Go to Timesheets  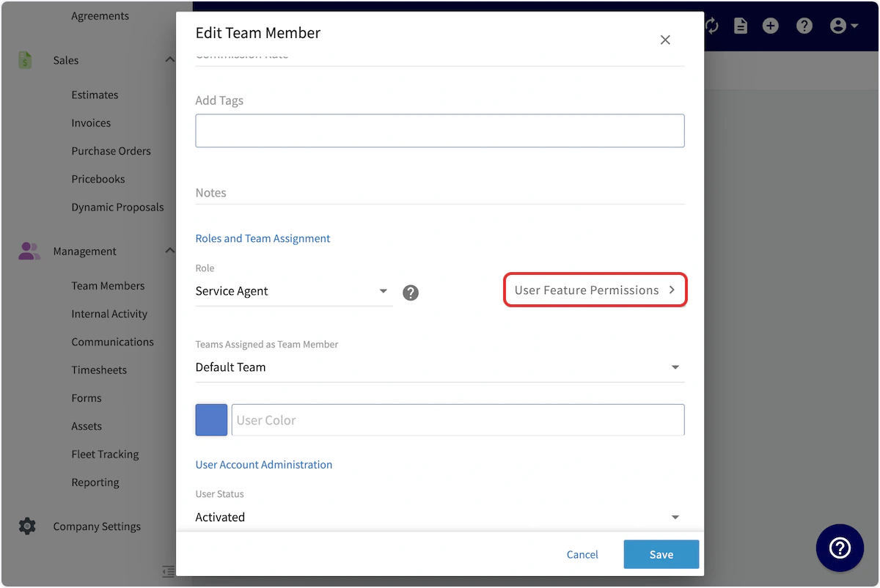(x=99, y=370)
